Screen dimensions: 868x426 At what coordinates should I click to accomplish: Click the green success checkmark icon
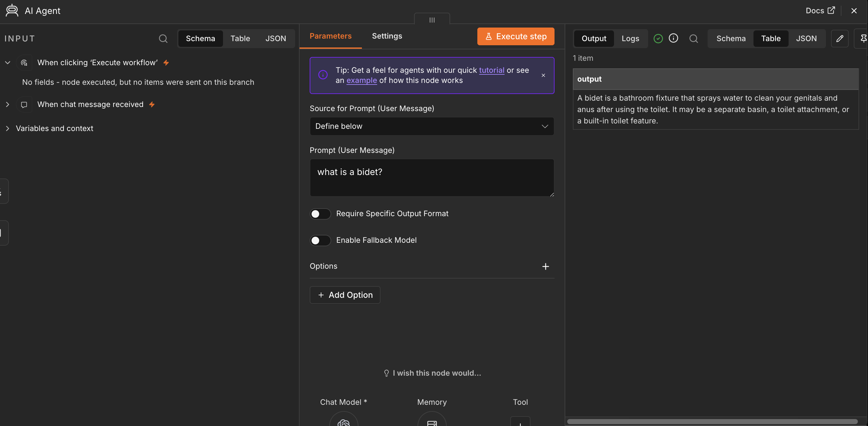point(658,38)
